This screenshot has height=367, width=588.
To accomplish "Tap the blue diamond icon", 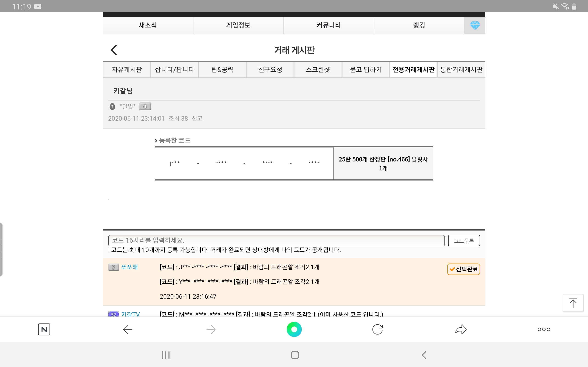I will [475, 25].
